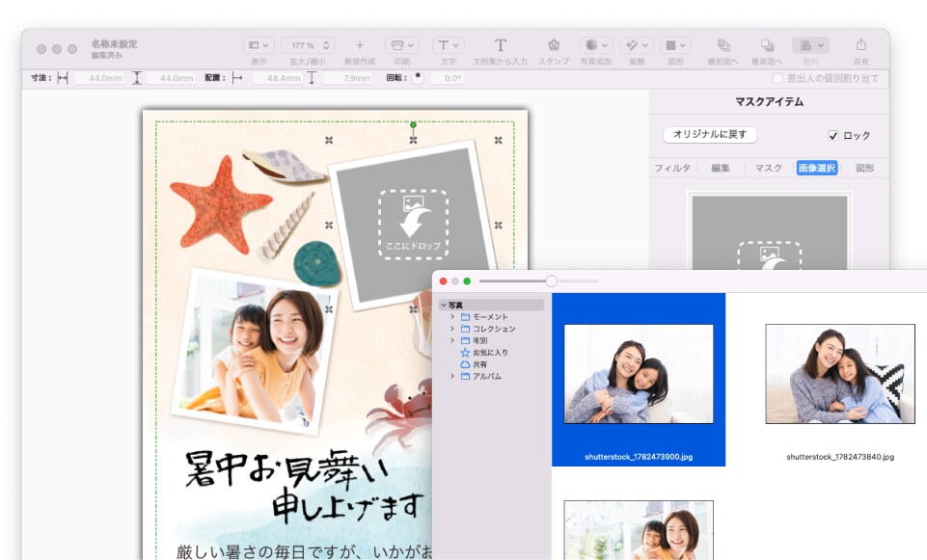The height and width of the screenshot is (560, 927).
Task: Expand the コレクション tree item
Action: pos(452,329)
